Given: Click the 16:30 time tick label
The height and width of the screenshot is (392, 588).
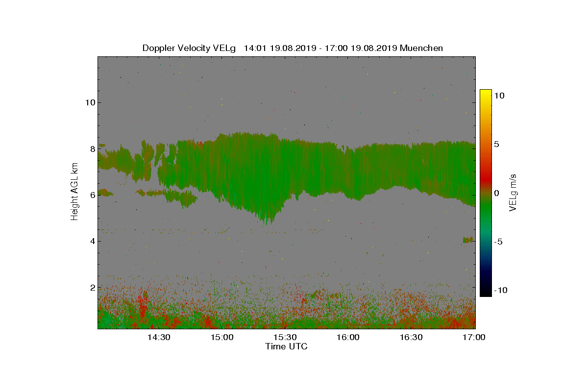Looking at the screenshot, I should pos(412,338).
